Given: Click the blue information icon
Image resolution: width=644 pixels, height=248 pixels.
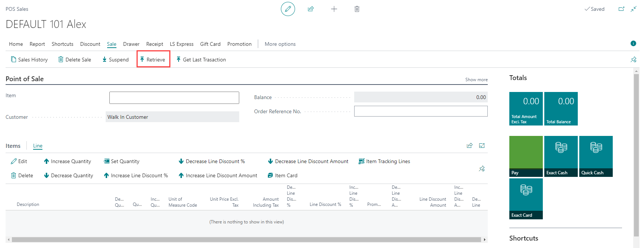Looking at the screenshot, I should pos(633,44).
